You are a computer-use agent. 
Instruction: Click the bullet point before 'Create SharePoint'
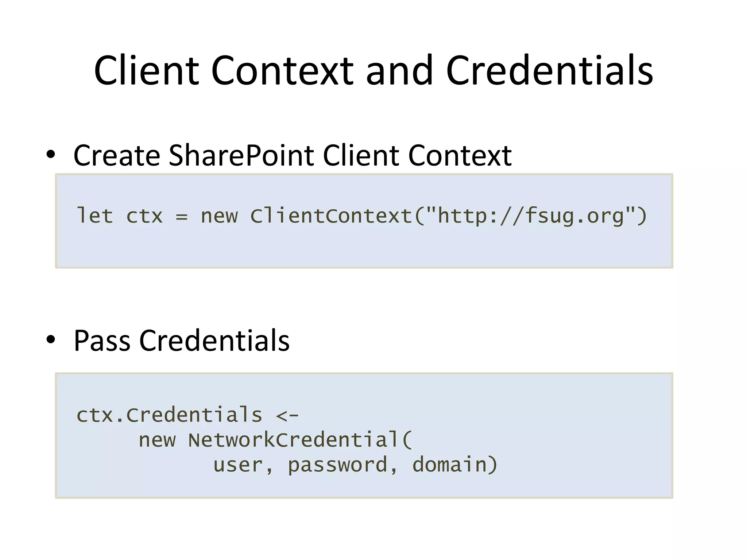51,155
